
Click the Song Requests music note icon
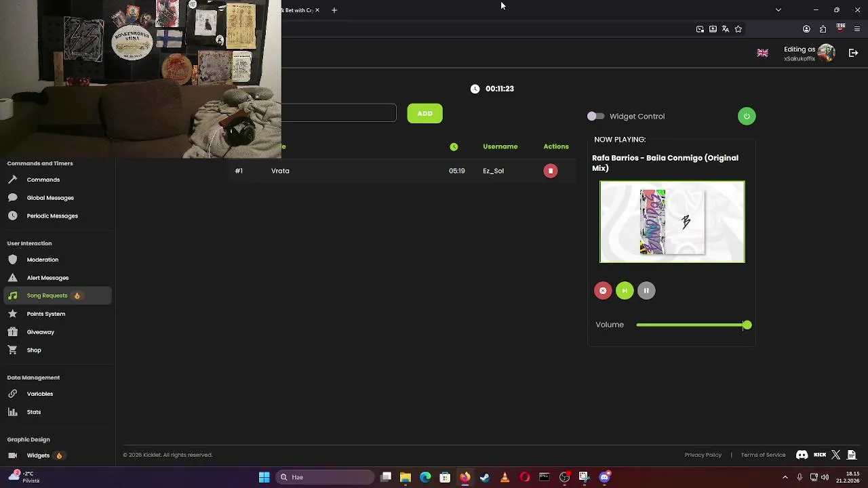pyautogui.click(x=12, y=296)
